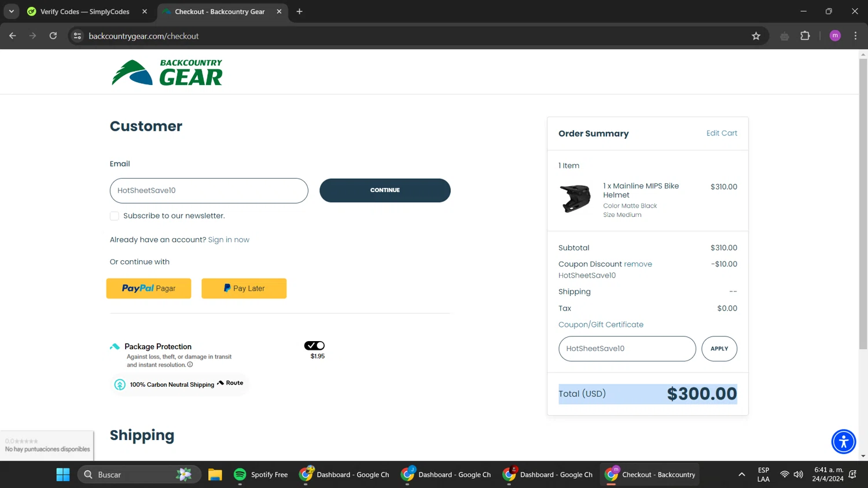Show hidden system tray icons
The height and width of the screenshot is (488, 868).
(741, 475)
